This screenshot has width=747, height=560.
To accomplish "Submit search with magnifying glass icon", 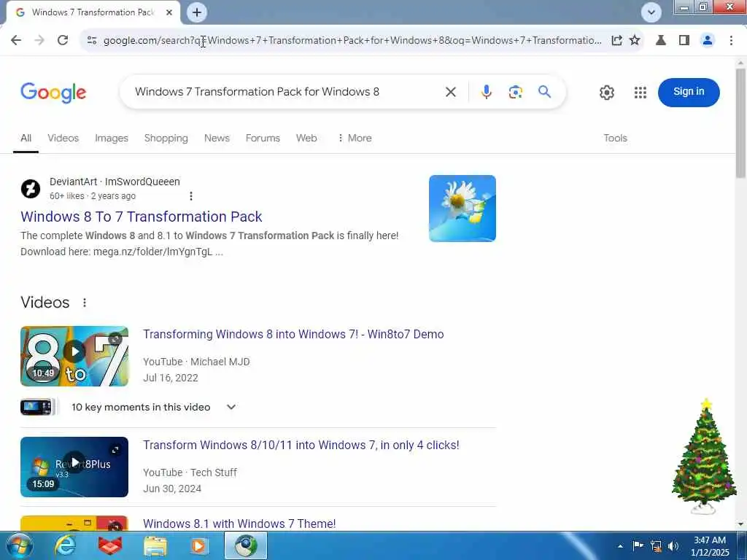I will pyautogui.click(x=544, y=92).
